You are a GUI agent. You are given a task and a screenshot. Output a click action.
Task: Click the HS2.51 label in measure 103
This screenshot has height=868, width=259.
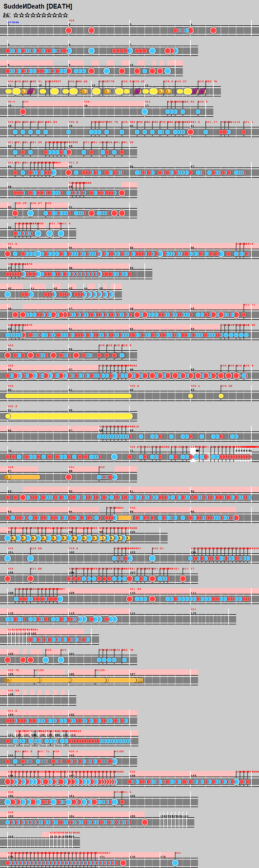click(158, 549)
